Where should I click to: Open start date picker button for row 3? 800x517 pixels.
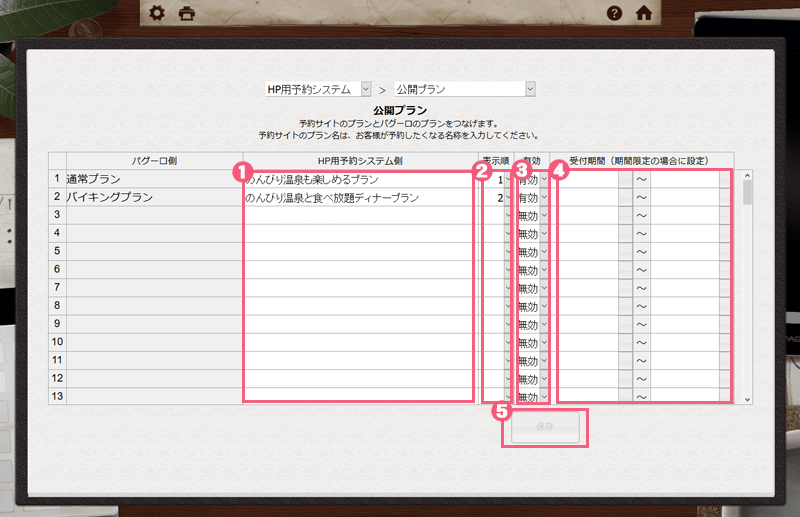tap(625, 216)
